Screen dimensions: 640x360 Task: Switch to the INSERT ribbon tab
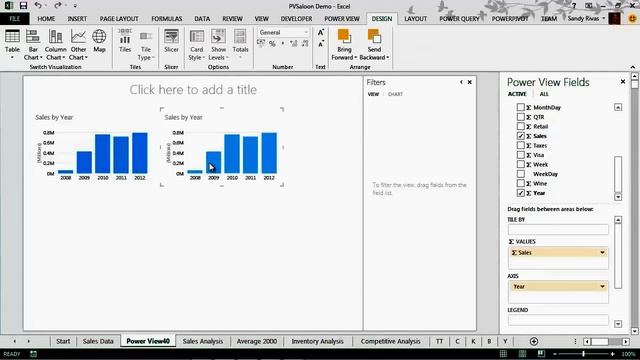tap(77, 19)
